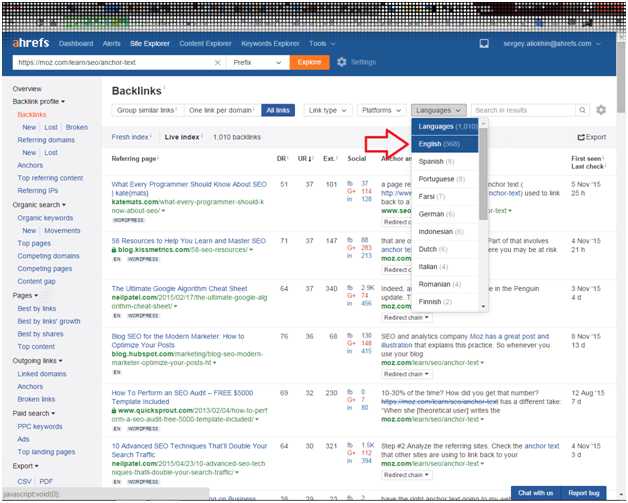Select the All links option

coord(276,110)
